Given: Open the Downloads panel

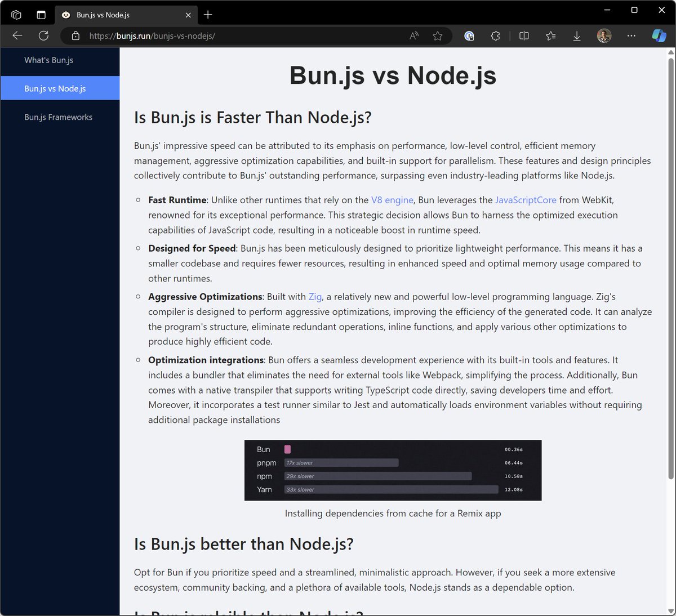Looking at the screenshot, I should (577, 36).
